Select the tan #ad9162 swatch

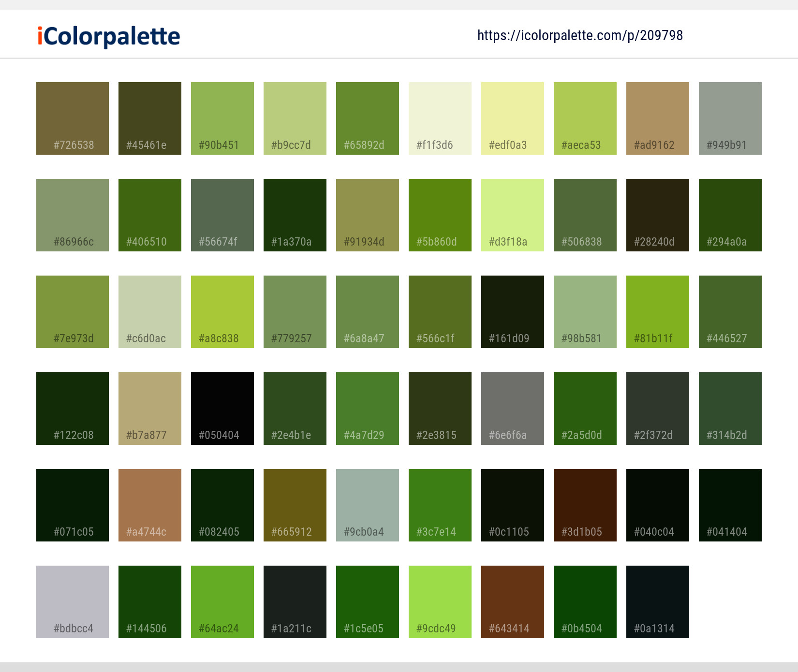(658, 118)
